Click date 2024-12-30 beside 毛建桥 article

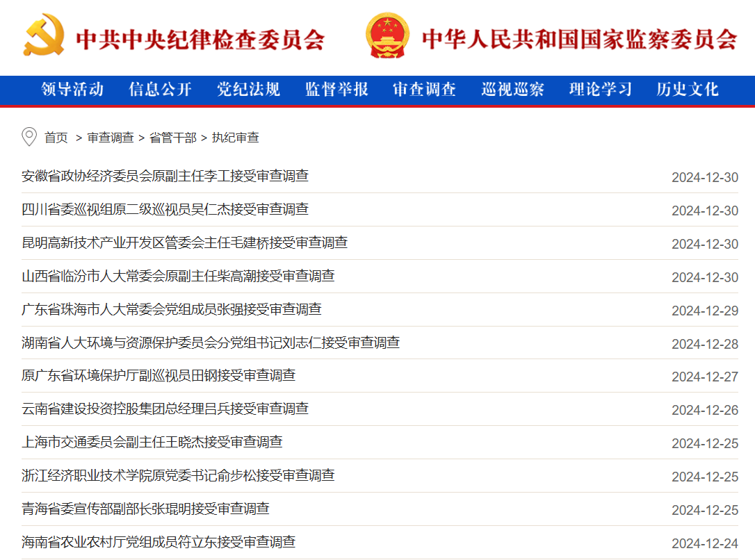(705, 244)
